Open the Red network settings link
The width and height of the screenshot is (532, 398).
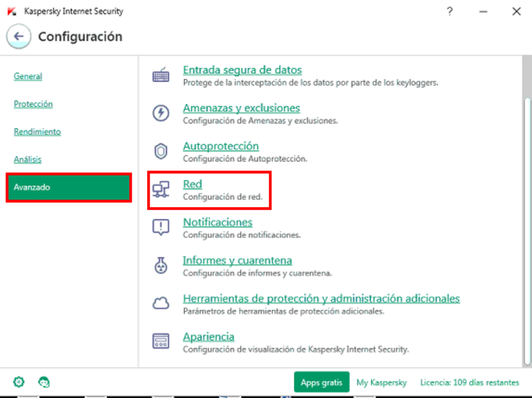point(192,184)
